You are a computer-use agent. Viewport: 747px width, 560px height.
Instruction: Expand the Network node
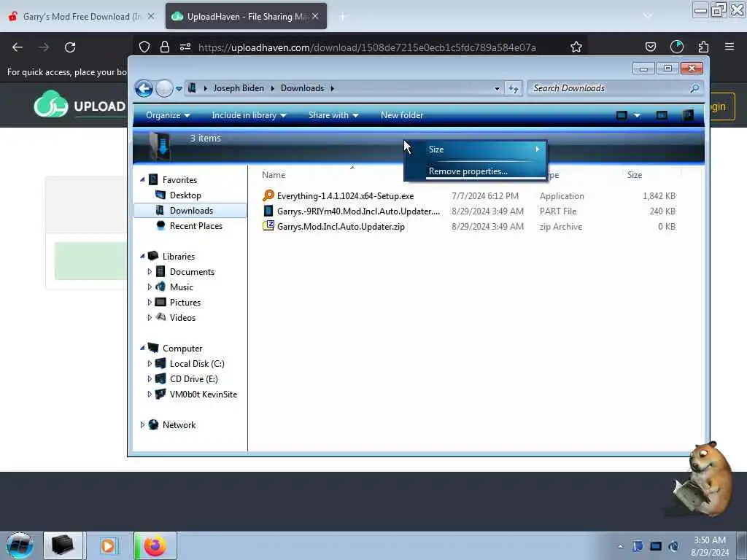pos(142,425)
